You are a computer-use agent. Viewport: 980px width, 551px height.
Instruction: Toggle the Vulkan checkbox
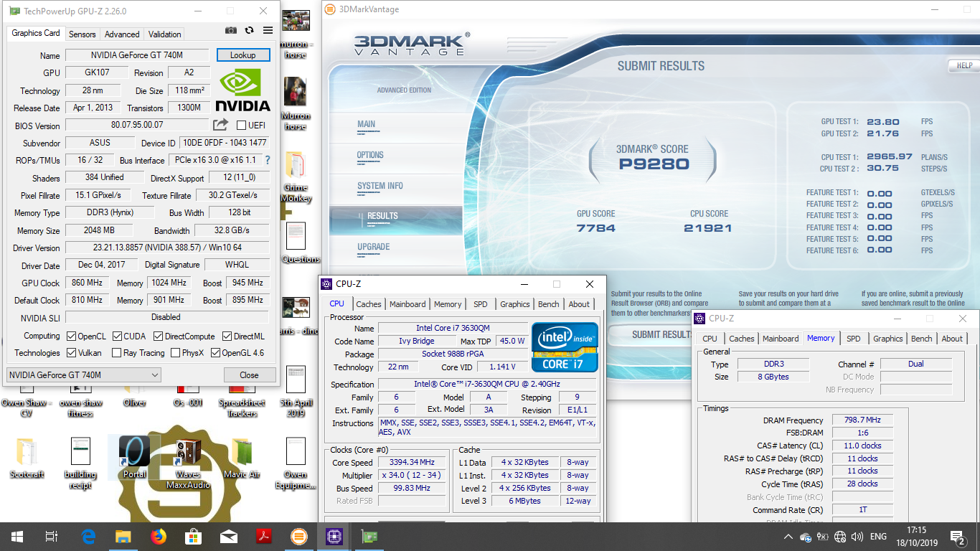(71, 353)
